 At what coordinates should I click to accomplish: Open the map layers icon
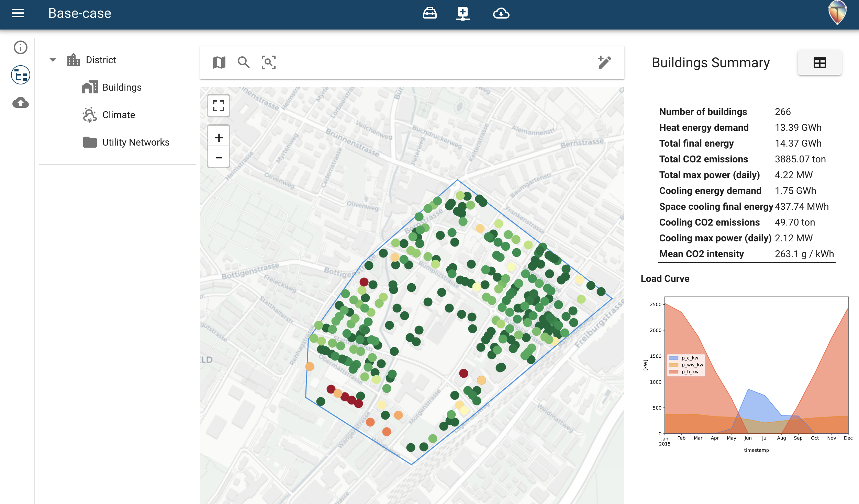(219, 62)
